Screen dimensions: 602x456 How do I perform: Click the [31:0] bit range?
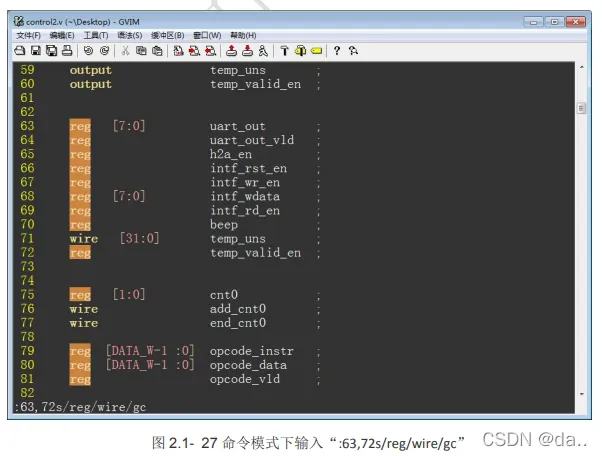pos(139,238)
